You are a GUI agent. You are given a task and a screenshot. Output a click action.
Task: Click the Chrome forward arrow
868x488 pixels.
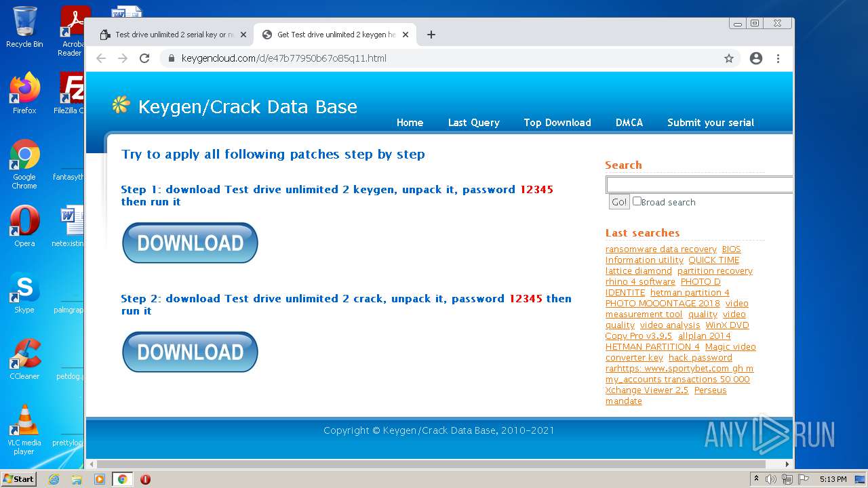click(x=123, y=58)
